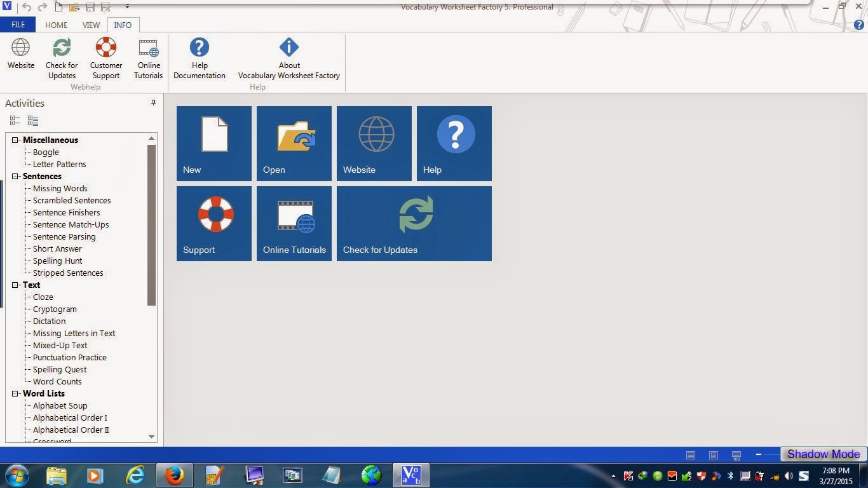The image size is (868, 488).
Task: Click the New tile on the start page
Action: pos(214,144)
